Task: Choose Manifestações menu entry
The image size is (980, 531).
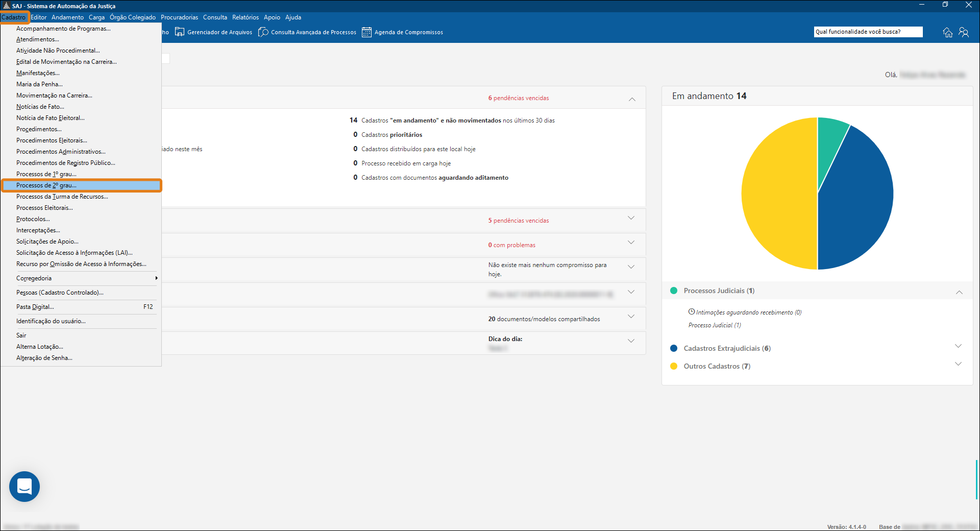Action: 81,73
